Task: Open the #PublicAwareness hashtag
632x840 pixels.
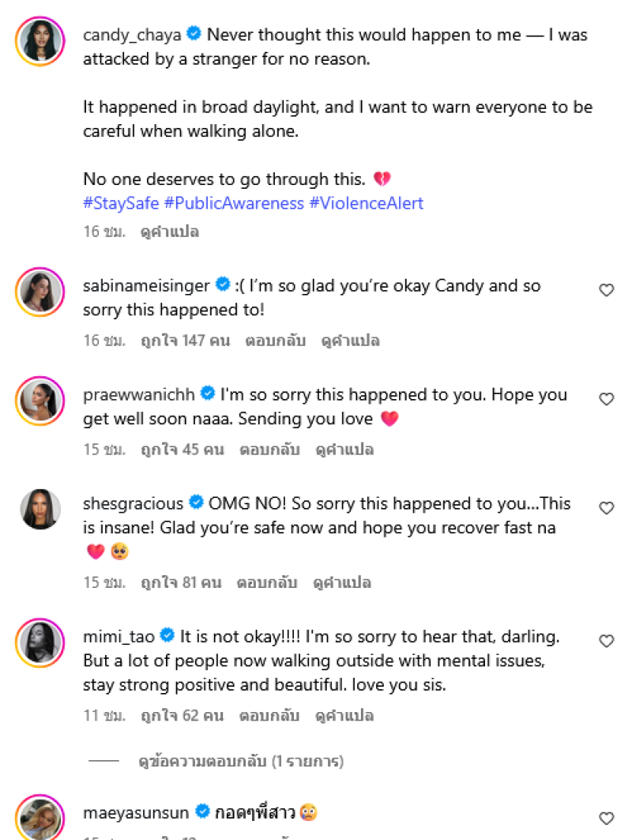Action: [x=234, y=203]
